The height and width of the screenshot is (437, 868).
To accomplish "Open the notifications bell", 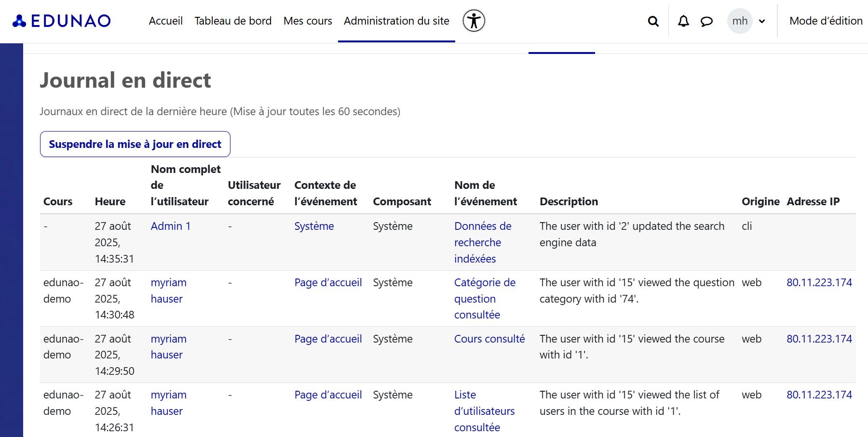I will (683, 21).
